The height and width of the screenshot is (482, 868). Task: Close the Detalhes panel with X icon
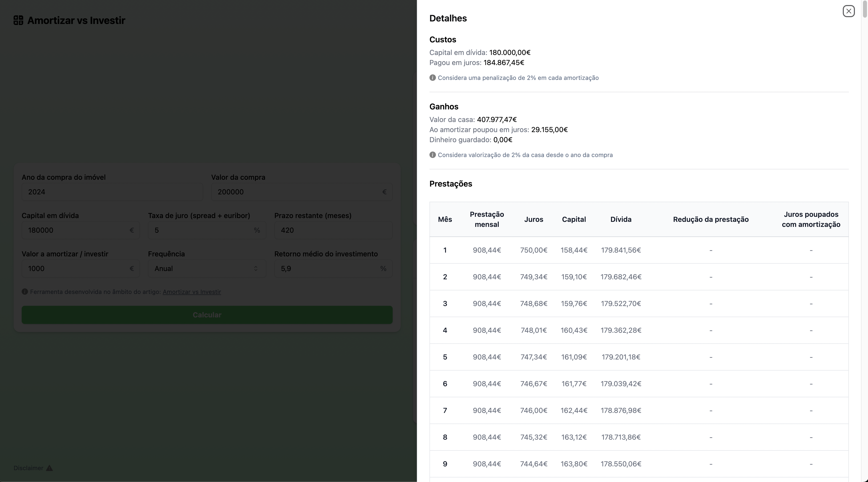click(848, 11)
